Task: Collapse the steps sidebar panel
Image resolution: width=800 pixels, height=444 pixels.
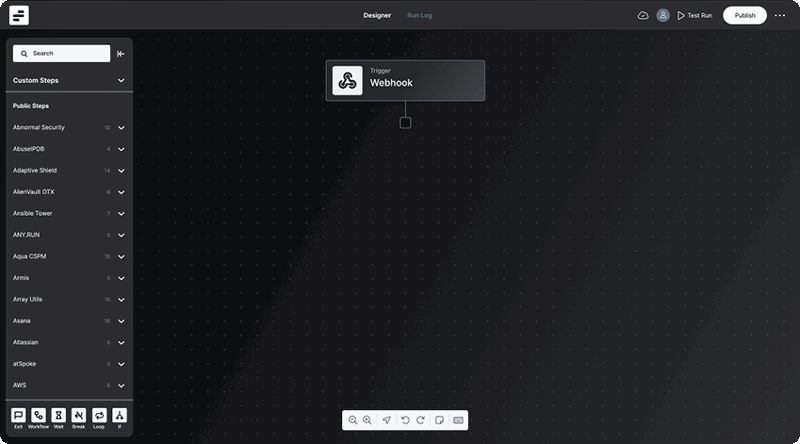Action: [x=121, y=54]
